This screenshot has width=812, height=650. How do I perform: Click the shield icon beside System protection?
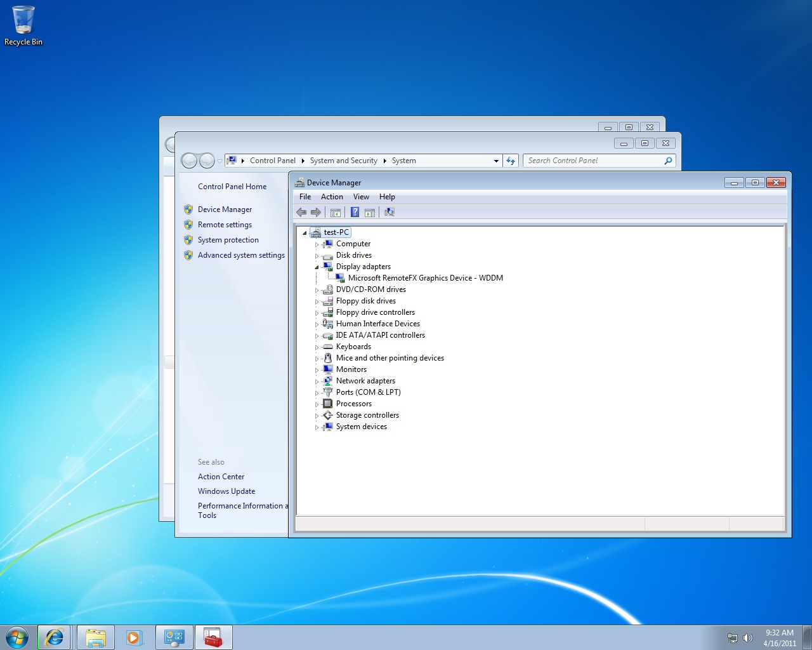(x=188, y=240)
